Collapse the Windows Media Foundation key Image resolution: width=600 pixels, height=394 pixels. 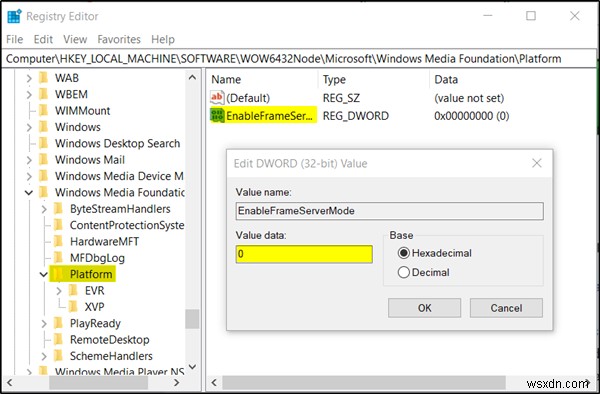point(29,192)
